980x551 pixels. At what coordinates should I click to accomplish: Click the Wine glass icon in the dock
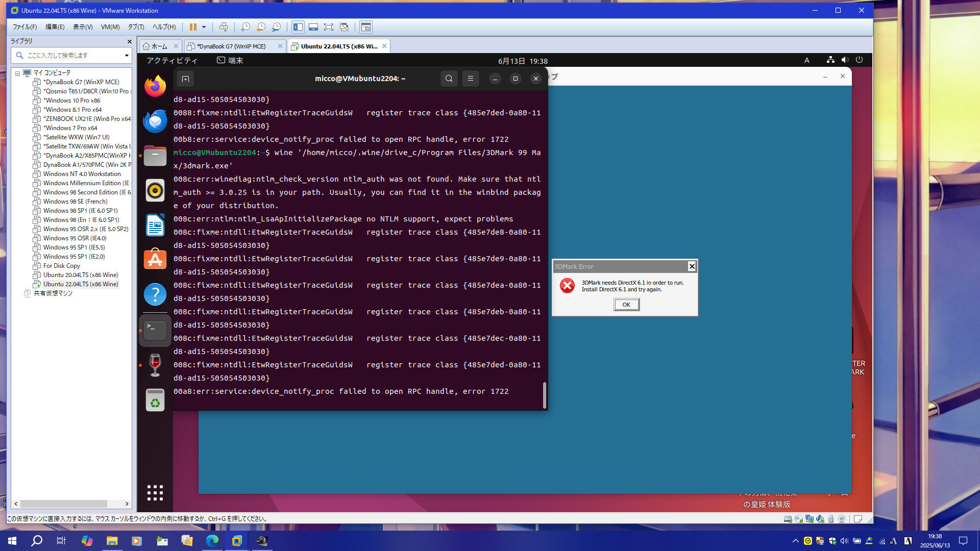(155, 365)
